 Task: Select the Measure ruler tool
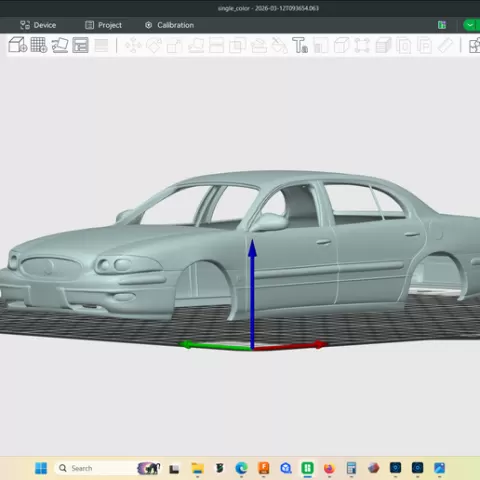pos(445,45)
